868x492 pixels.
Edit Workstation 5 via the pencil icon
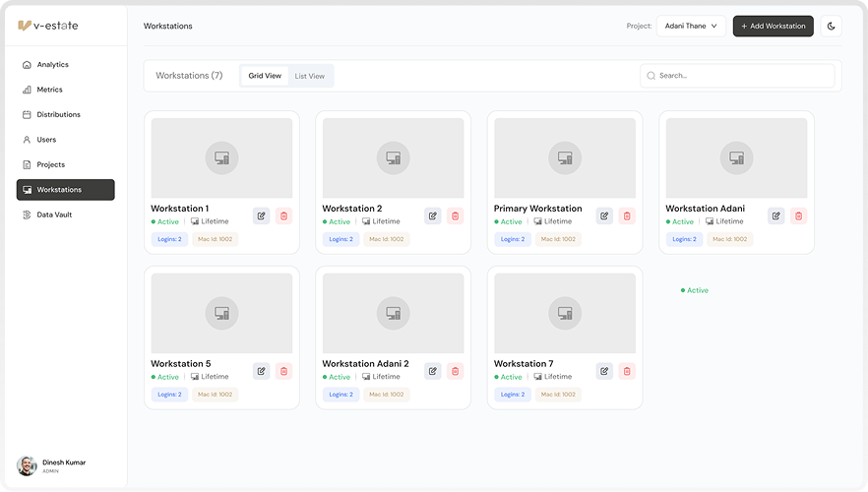tap(262, 371)
